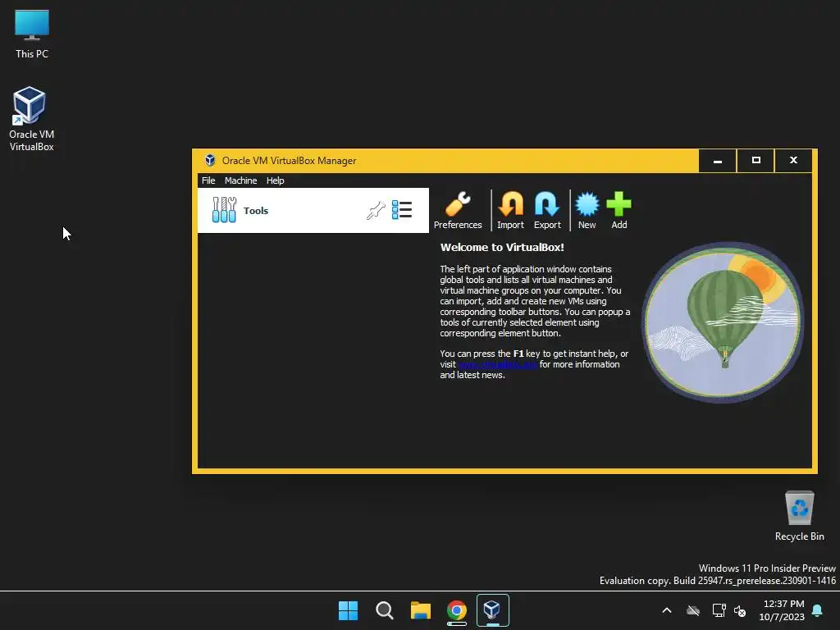
Task: Open File Explorer from the taskbar
Action: (421, 610)
